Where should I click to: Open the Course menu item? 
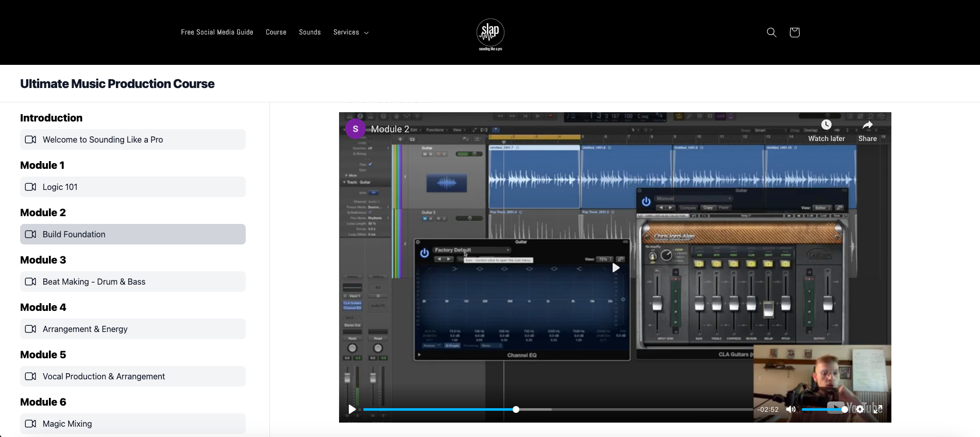(x=276, y=32)
